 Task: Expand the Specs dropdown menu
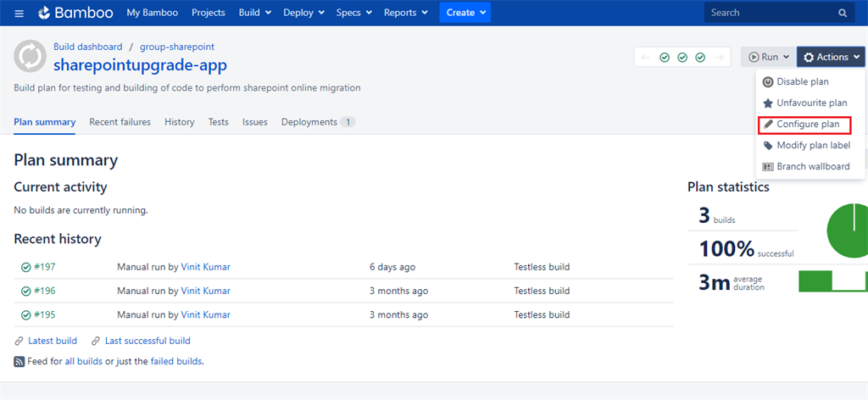[354, 13]
